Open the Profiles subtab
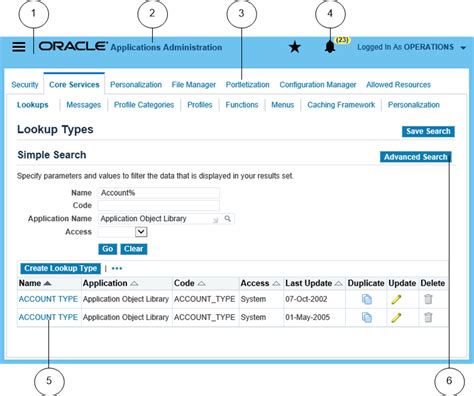474x396 pixels. coord(200,105)
